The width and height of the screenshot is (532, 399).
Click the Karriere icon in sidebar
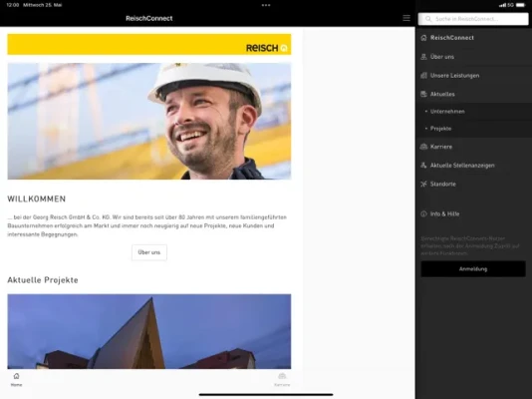point(423,147)
